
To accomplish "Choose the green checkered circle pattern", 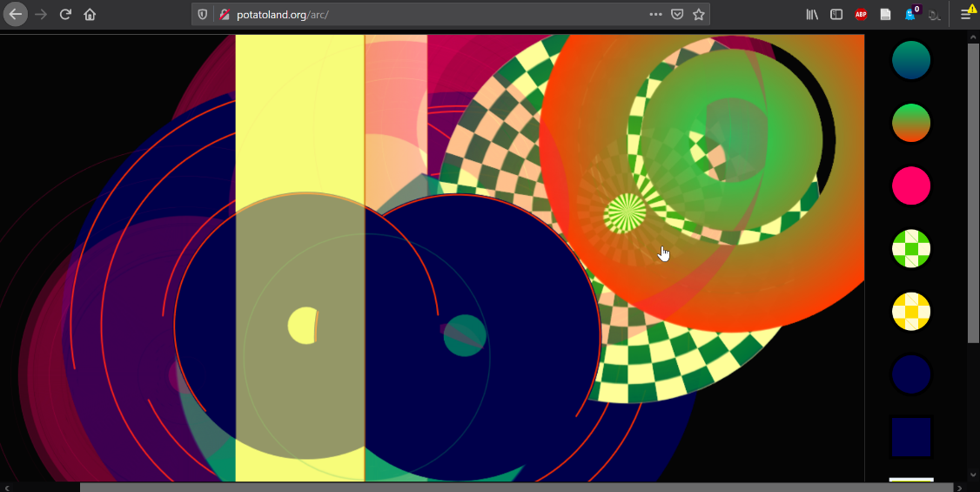I will tap(911, 248).
